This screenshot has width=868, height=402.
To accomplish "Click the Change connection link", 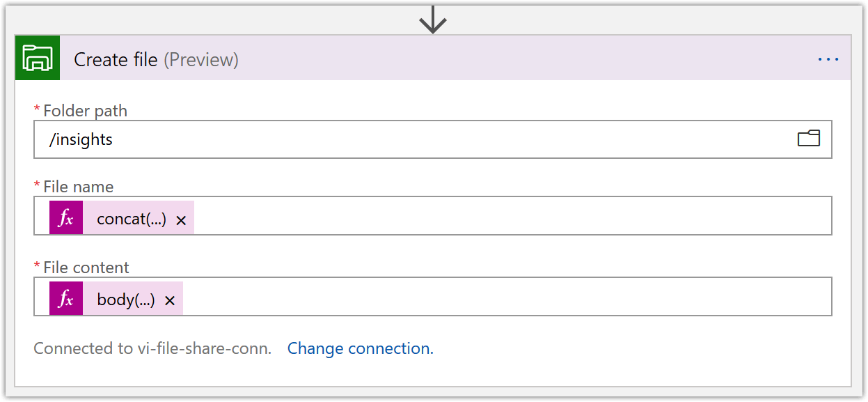I will tap(360, 348).
